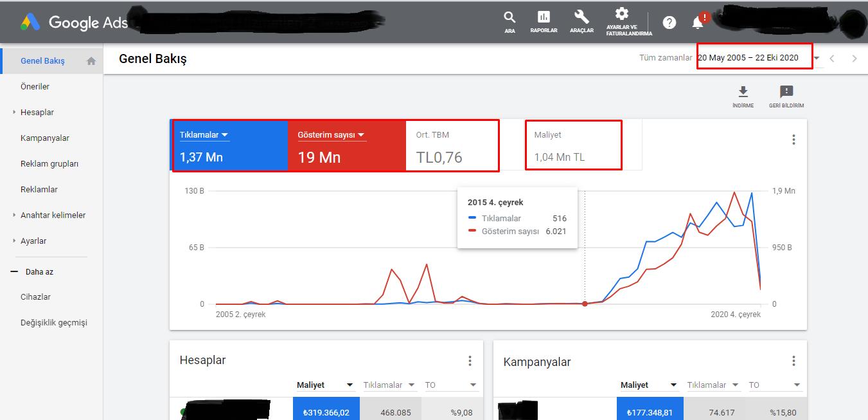
Task: Click the 74.617 clicks cell
Action: 714,408
